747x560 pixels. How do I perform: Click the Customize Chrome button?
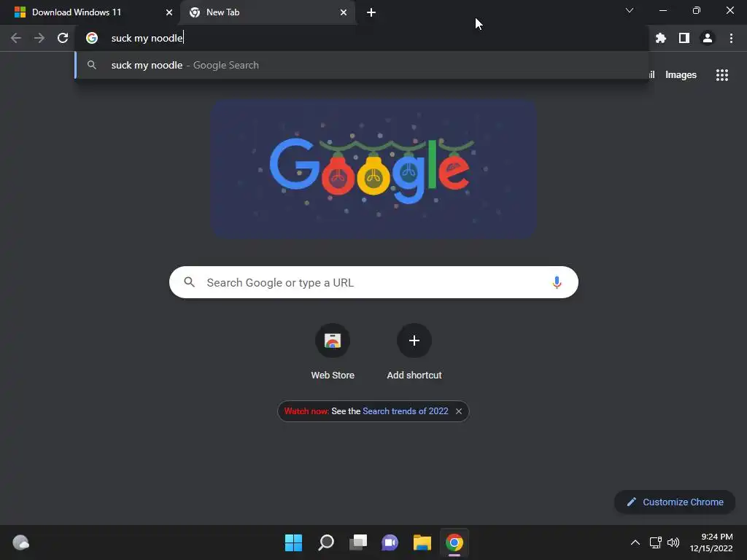click(x=675, y=502)
